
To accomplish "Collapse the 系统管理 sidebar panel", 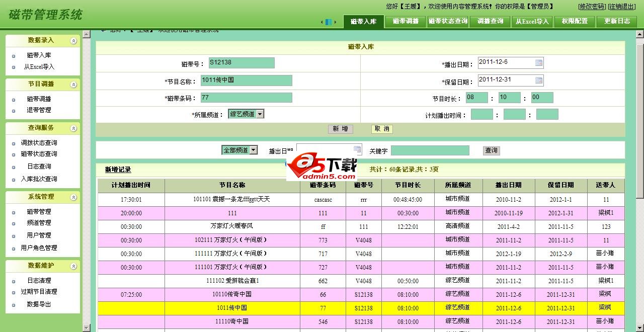I will (x=73, y=197).
